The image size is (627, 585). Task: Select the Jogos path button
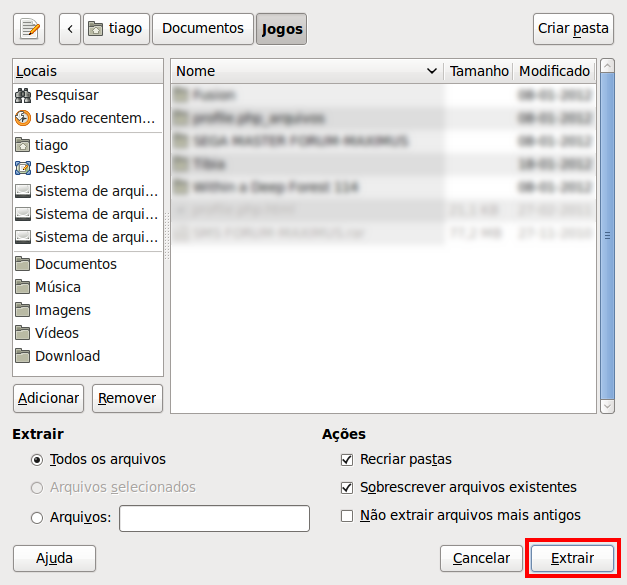(282, 29)
